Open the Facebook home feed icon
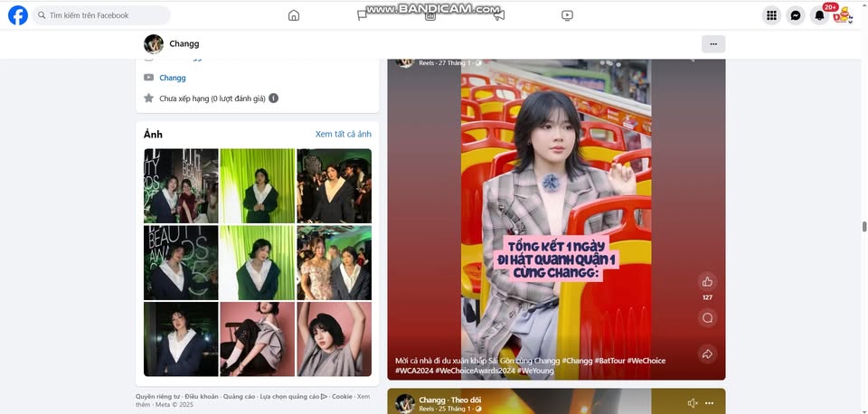Viewport: 868px width, 414px height. tap(293, 15)
